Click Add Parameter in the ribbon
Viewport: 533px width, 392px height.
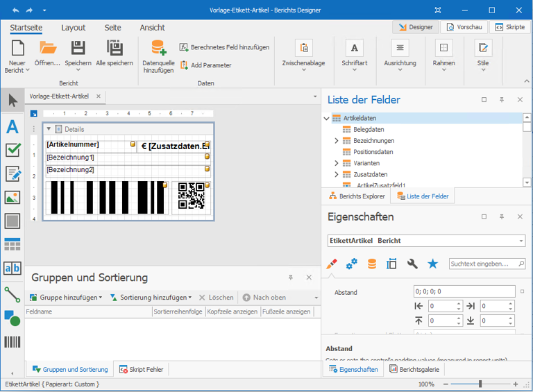tap(205, 65)
